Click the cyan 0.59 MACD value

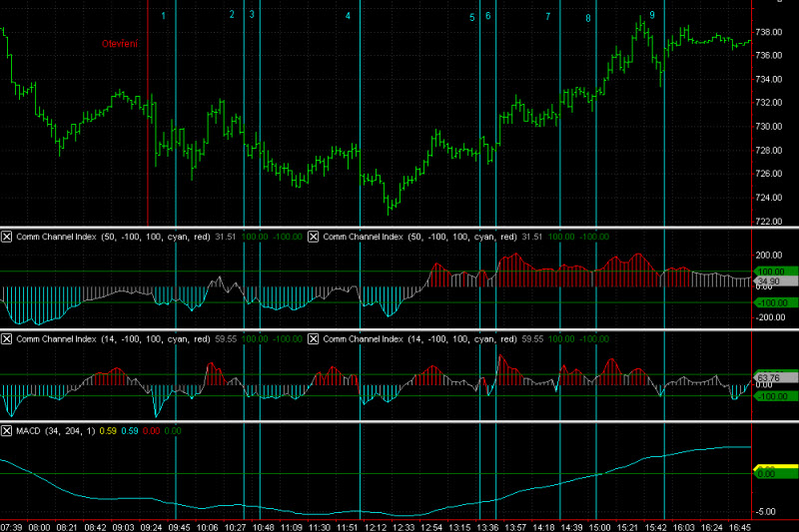(x=130, y=431)
